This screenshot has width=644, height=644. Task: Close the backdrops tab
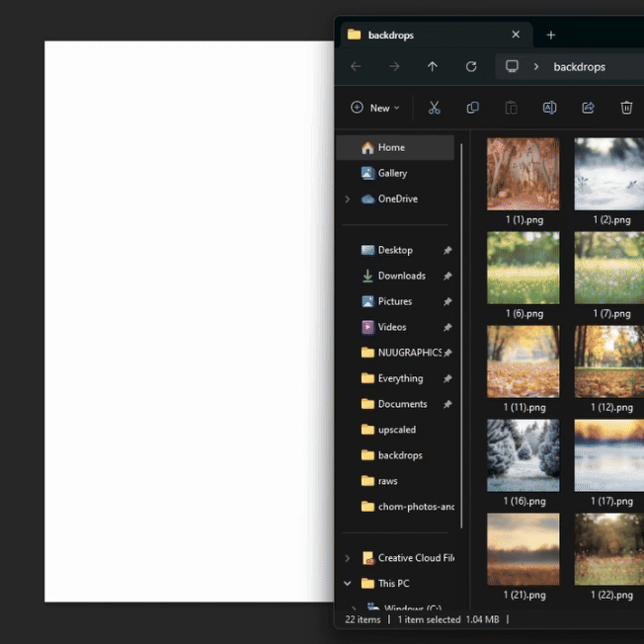516,35
